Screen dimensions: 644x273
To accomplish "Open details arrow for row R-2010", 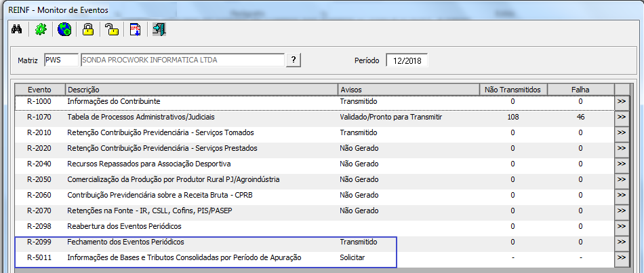I will tap(622, 133).
